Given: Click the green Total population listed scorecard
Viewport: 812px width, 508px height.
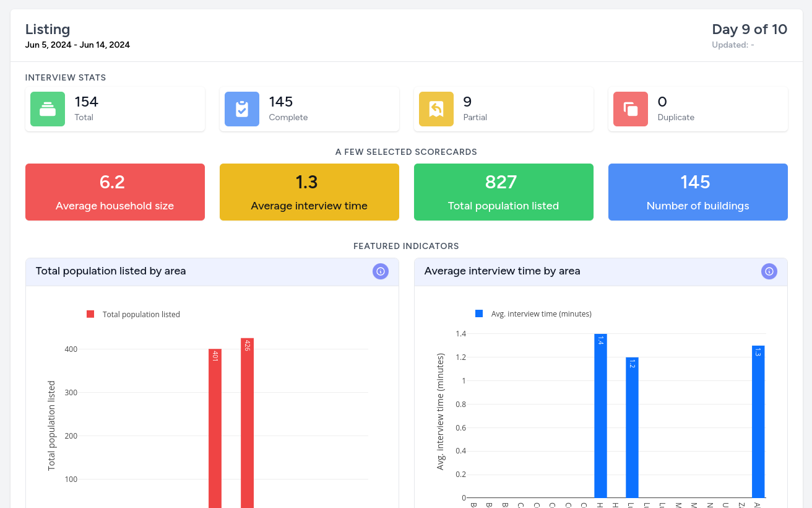Looking at the screenshot, I should pyautogui.click(x=503, y=192).
